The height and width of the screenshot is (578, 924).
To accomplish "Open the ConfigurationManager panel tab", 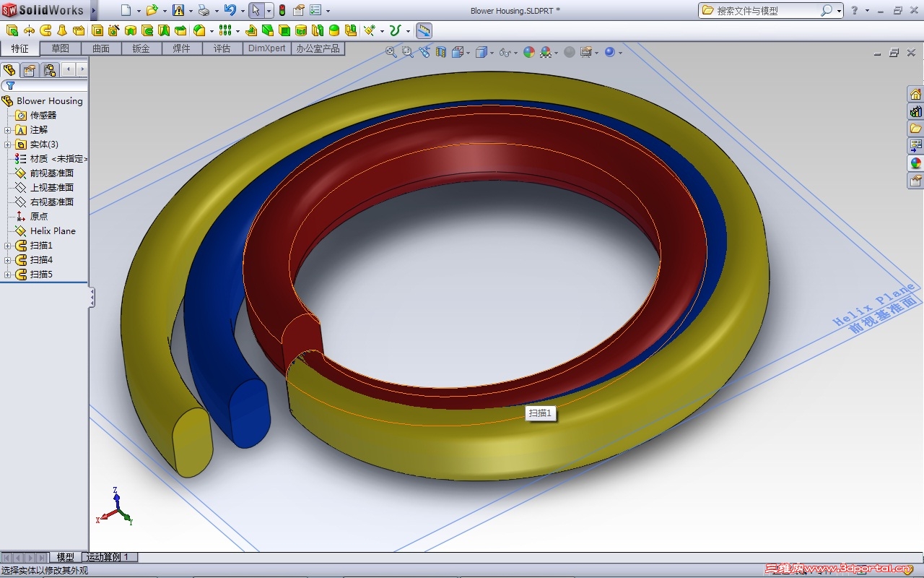I will (49, 70).
